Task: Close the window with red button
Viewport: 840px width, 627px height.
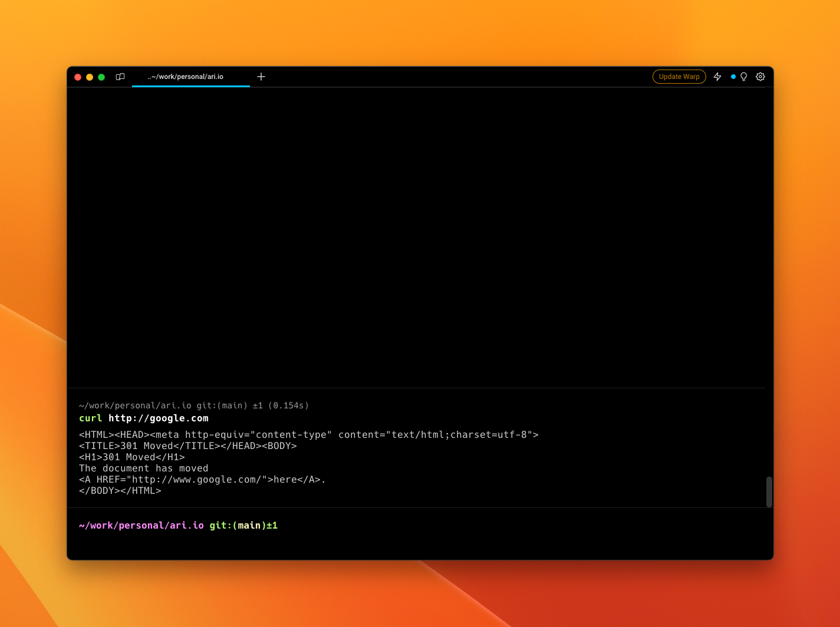Action: [x=78, y=77]
